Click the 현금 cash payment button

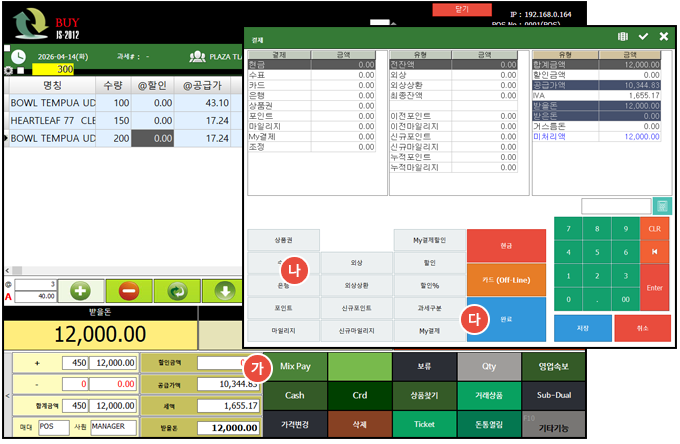506,245
